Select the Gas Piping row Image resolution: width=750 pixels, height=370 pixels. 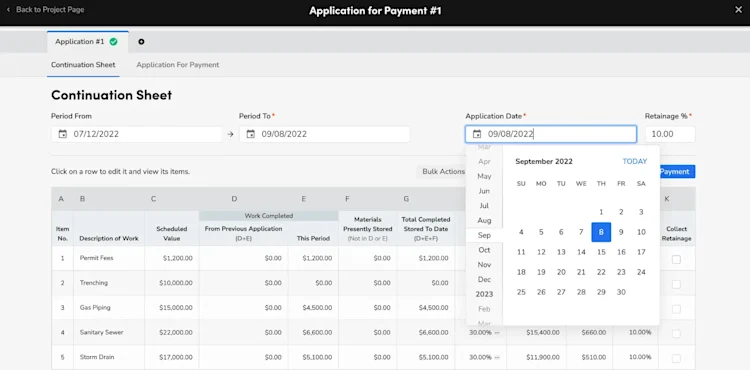point(373,307)
